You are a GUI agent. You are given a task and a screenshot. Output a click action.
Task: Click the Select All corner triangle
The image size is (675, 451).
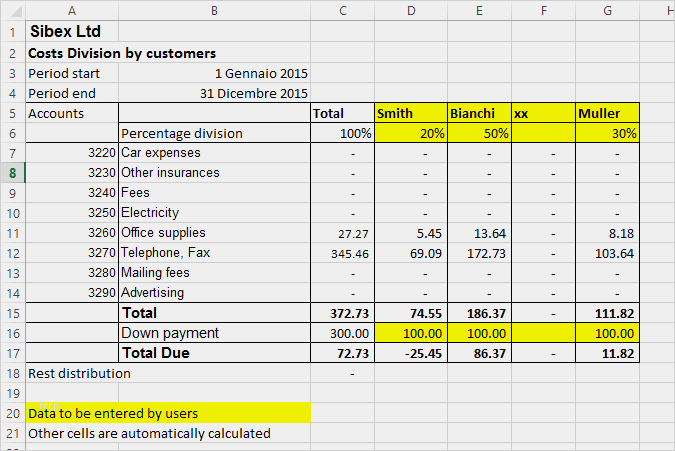click(12, 10)
